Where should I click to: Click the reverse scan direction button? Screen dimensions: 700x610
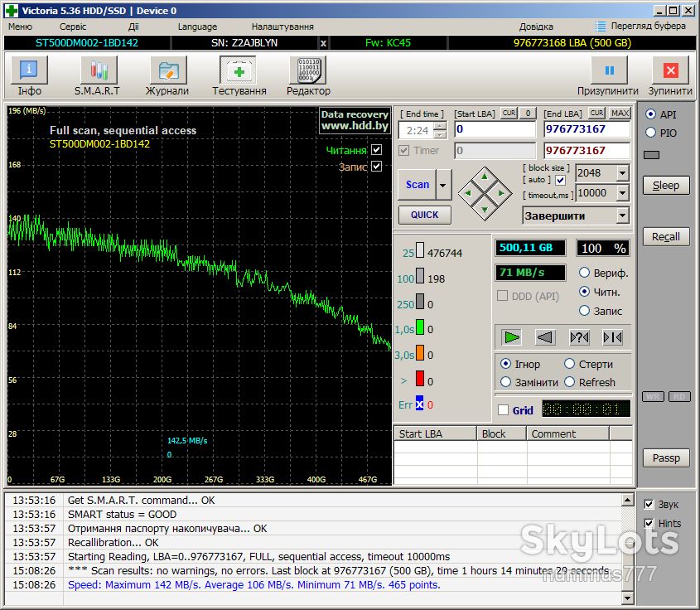(545, 337)
